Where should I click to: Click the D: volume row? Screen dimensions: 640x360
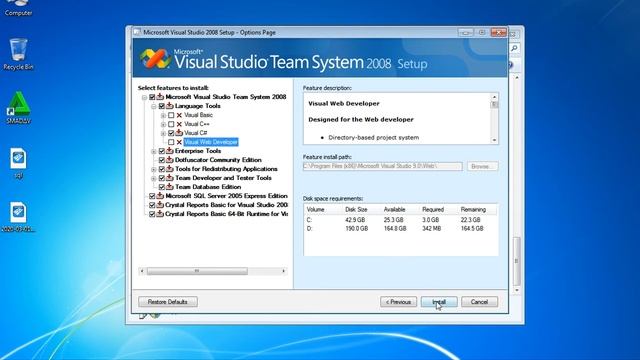[400, 229]
